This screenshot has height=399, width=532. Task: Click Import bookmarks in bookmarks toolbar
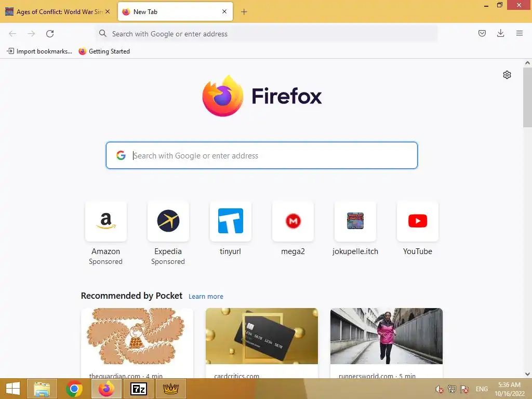coord(39,51)
